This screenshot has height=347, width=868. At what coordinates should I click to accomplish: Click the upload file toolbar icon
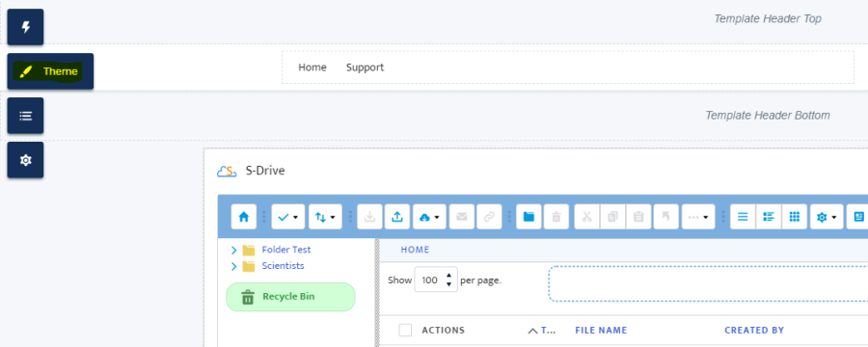coord(397,217)
